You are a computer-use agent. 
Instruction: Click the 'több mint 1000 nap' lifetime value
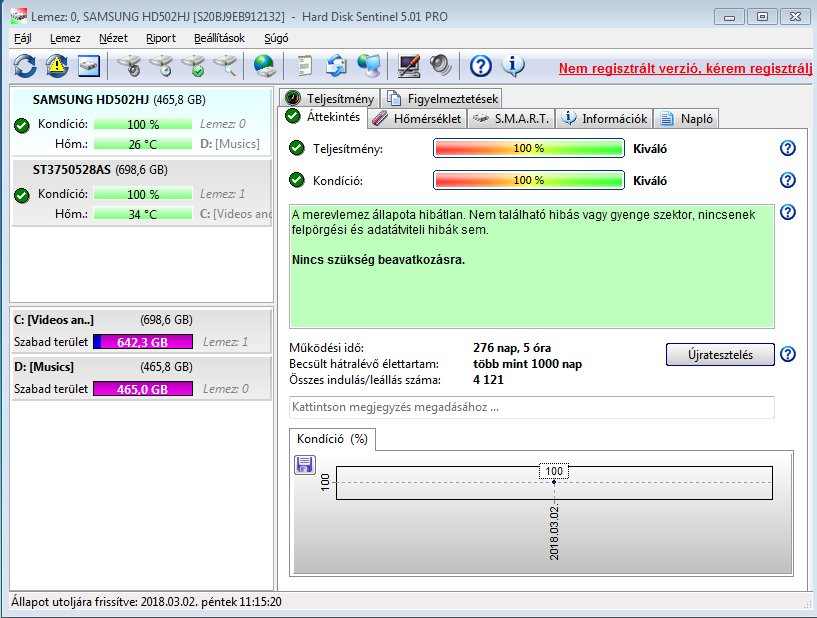(x=527, y=364)
